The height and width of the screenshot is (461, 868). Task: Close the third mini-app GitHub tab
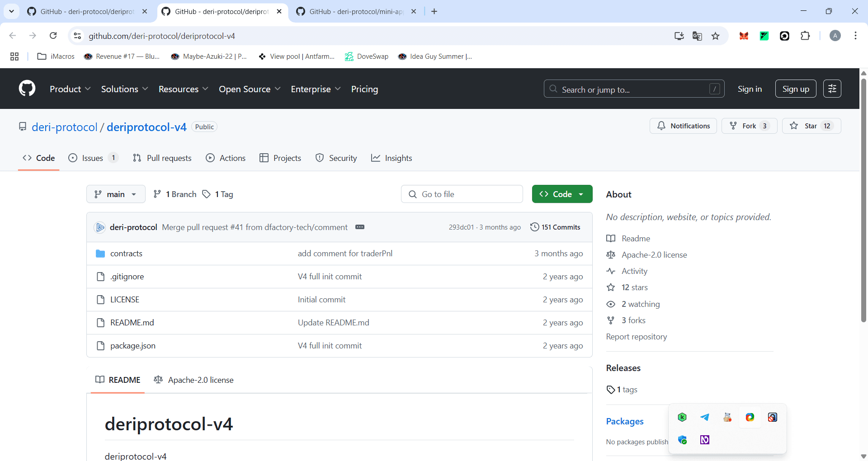(x=414, y=11)
